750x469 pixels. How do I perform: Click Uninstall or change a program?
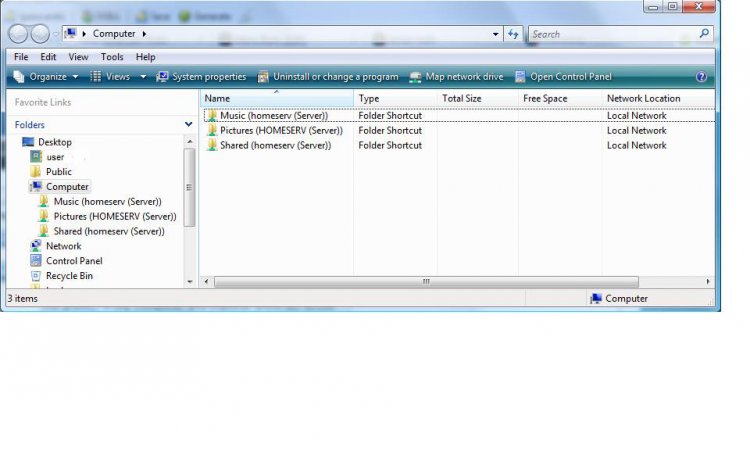click(328, 77)
